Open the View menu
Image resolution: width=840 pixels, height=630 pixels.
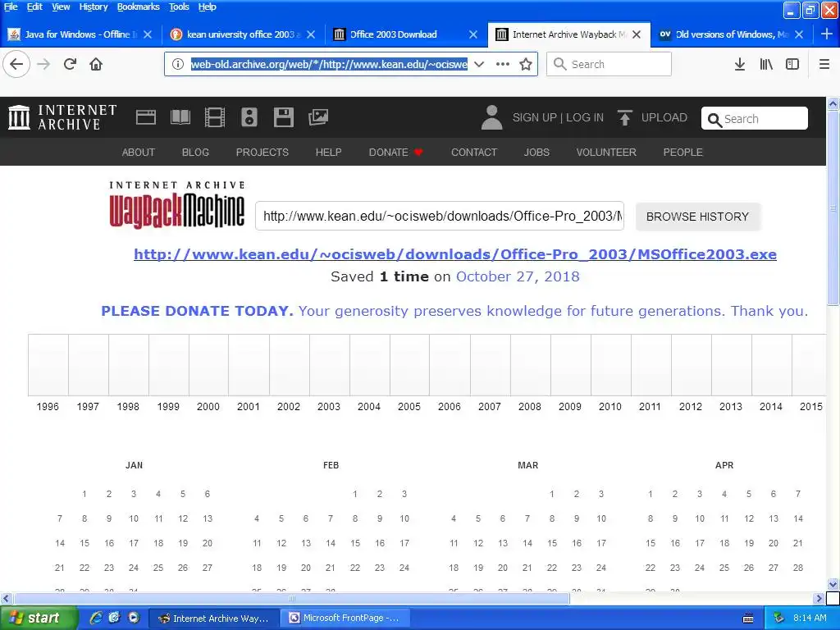[x=61, y=7]
